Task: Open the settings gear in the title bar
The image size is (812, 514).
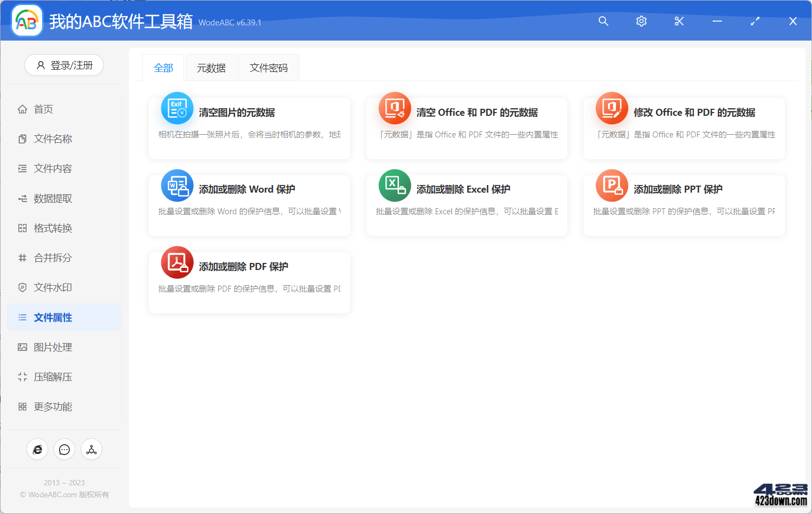Action: tap(641, 21)
